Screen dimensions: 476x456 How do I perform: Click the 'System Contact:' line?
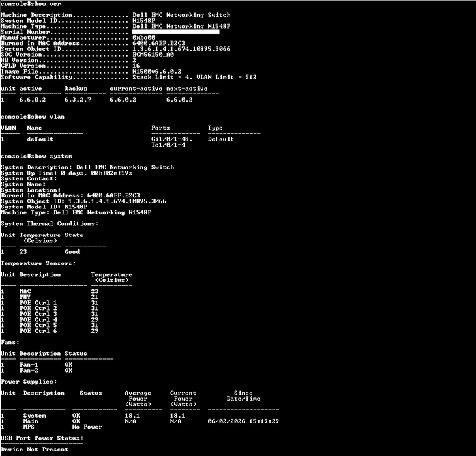29,178
